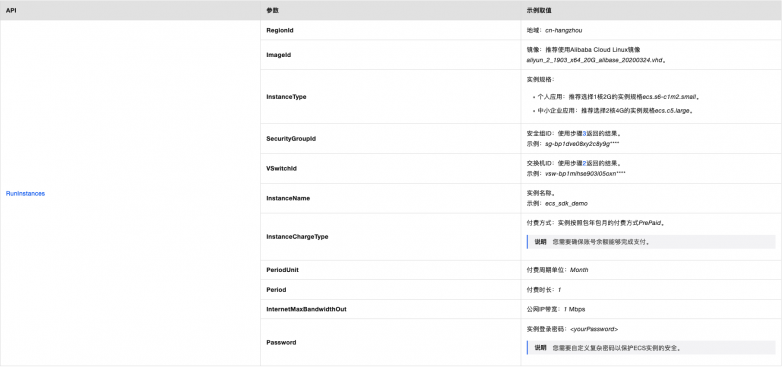Select the InternetMaxBandwidthOut parameter cell
The width and height of the screenshot is (782, 367).
[391, 309]
